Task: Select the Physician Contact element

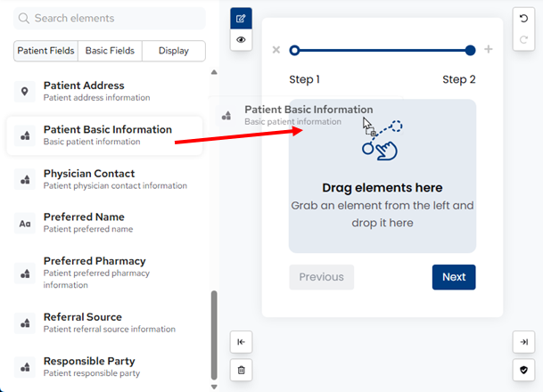Action: [103, 179]
